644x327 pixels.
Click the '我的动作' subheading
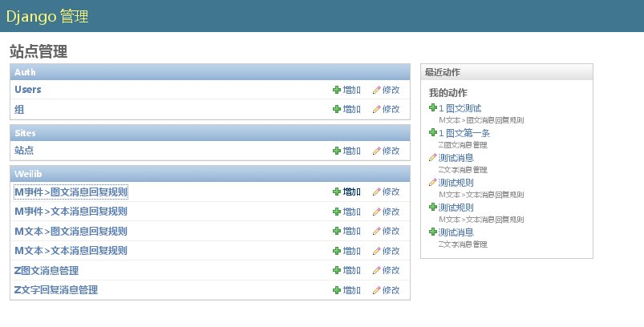click(x=448, y=93)
